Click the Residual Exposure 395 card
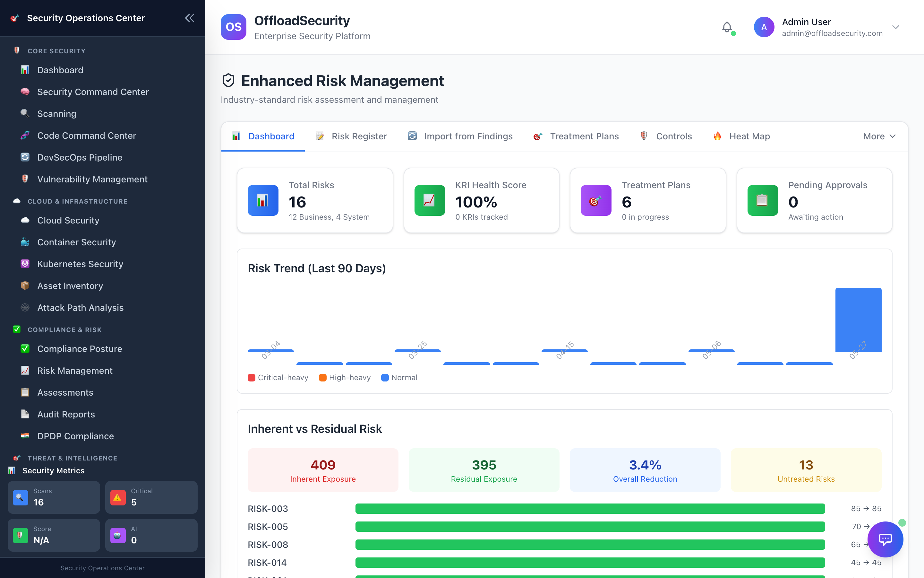 pyautogui.click(x=484, y=470)
